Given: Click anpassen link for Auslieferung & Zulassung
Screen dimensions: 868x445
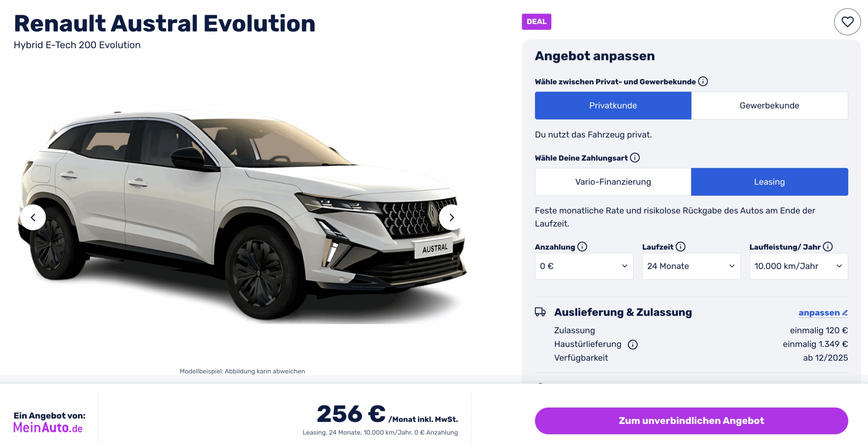Looking at the screenshot, I should (x=823, y=313).
